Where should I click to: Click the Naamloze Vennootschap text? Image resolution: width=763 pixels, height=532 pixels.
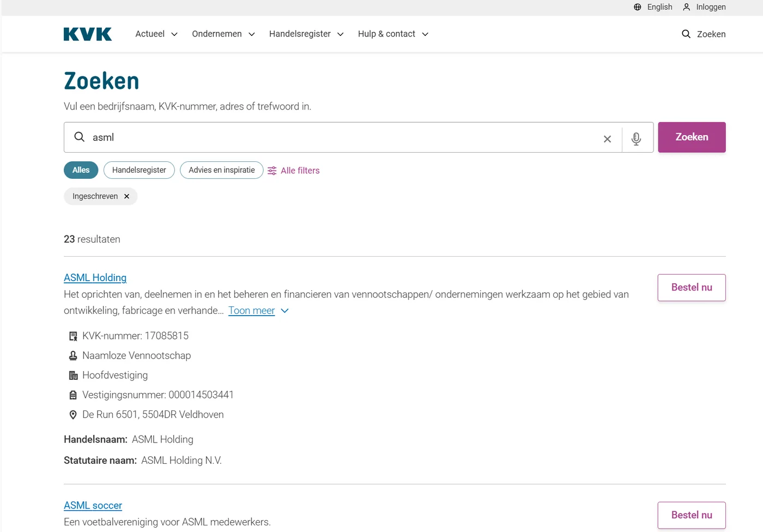point(137,355)
